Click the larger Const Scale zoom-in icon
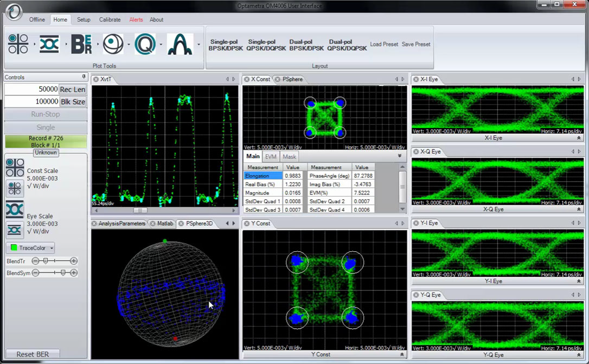This screenshot has height=364, width=589. click(15, 168)
